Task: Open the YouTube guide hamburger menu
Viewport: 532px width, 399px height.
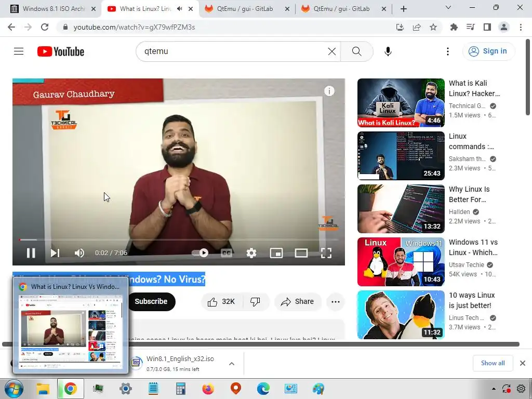Action: 19,51
